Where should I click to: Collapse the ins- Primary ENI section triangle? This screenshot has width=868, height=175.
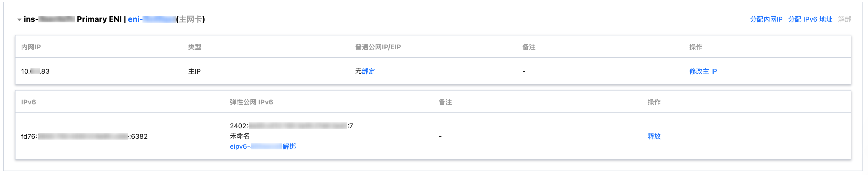[x=19, y=20]
